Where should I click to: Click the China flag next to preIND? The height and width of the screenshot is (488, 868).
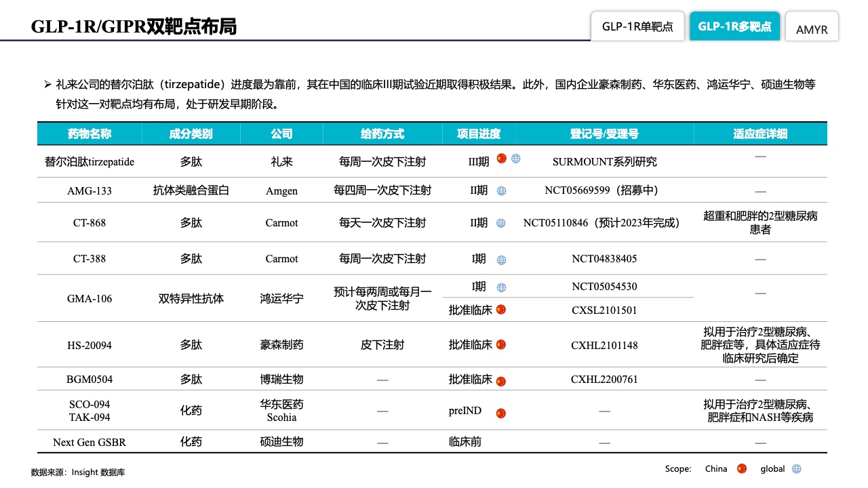501,413
